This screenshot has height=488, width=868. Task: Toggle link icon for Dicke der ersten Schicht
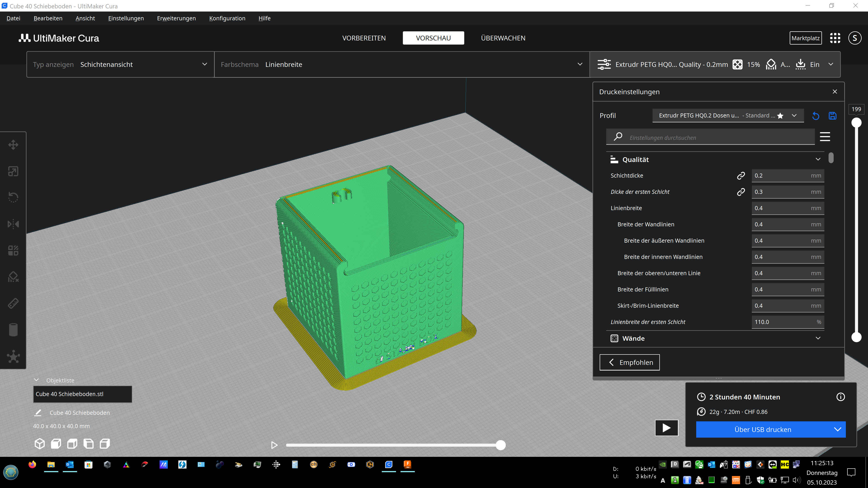741,192
